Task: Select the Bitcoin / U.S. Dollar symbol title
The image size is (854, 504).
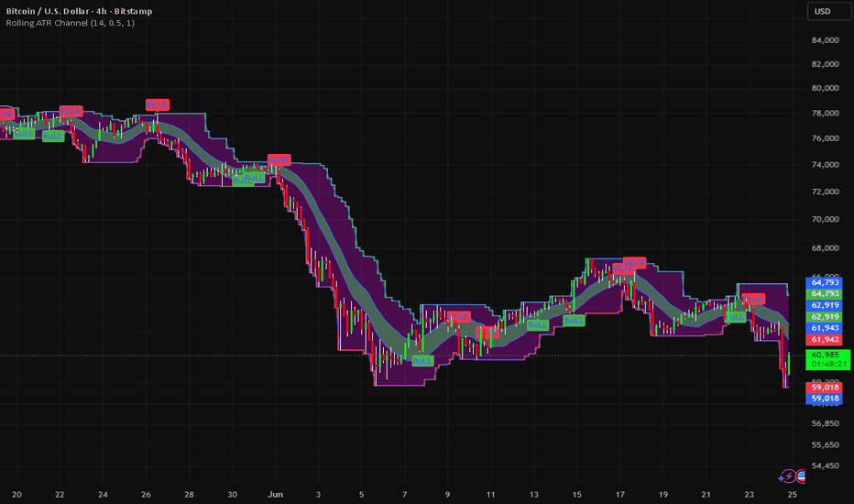Action: pyautogui.click(x=46, y=11)
